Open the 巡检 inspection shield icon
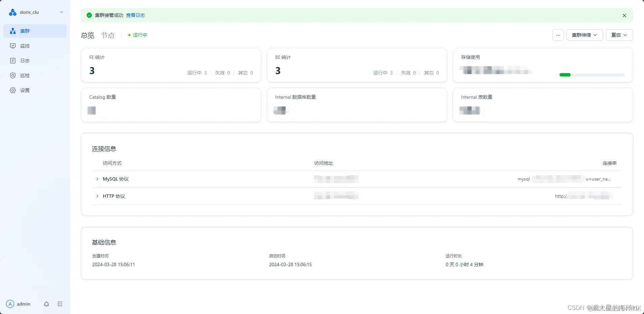 pos(13,75)
